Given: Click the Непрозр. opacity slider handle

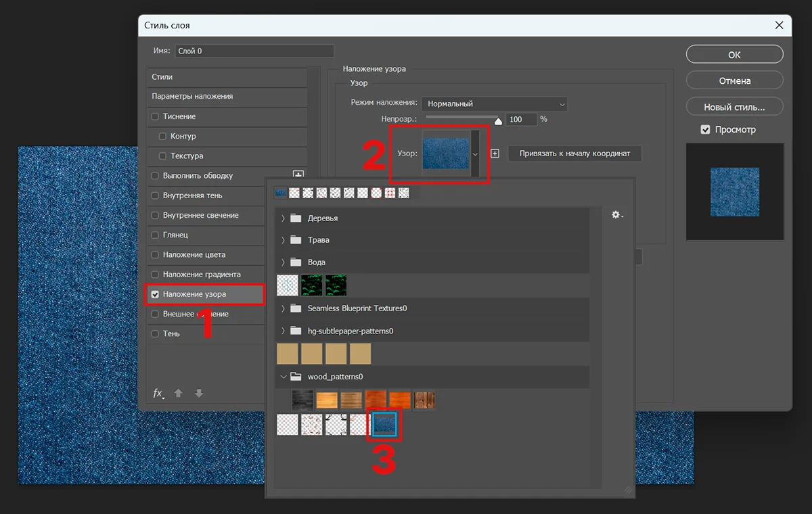Looking at the screenshot, I should 499,121.
